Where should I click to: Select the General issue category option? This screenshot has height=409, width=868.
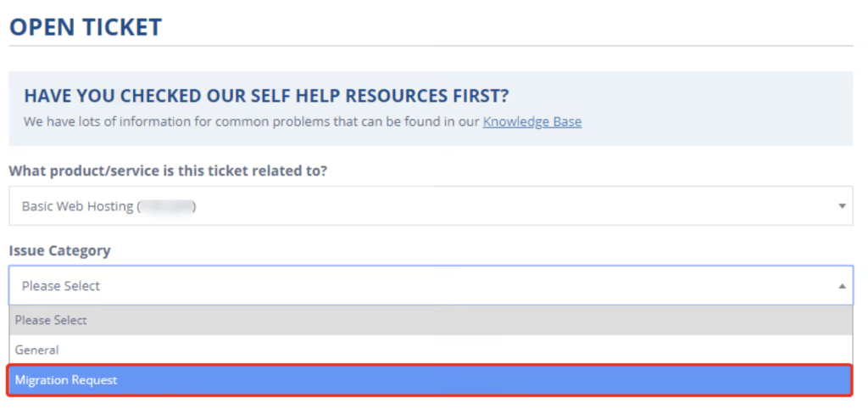pos(37,350)
